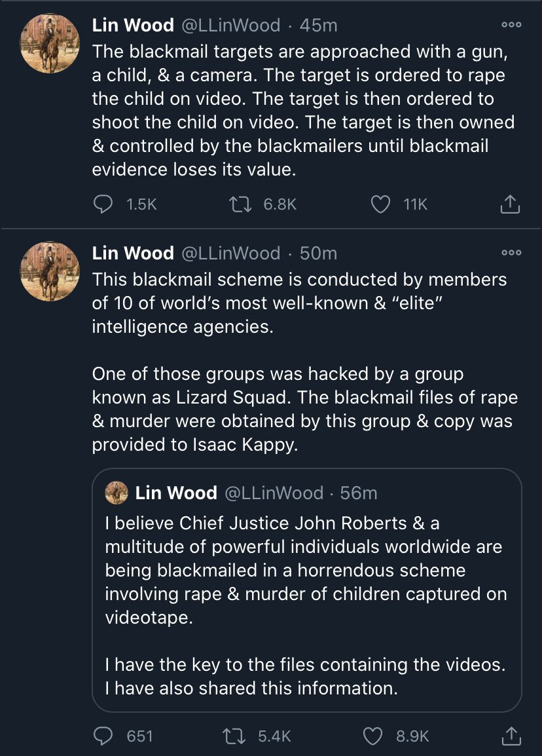Open small avatar in the quoted tweet

pyautogui.click(x=117, y=493)
